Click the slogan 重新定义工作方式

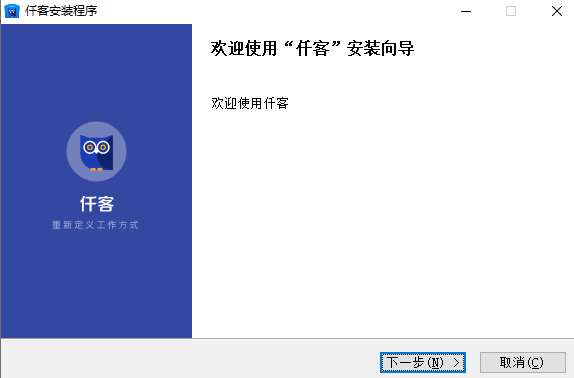95,225
